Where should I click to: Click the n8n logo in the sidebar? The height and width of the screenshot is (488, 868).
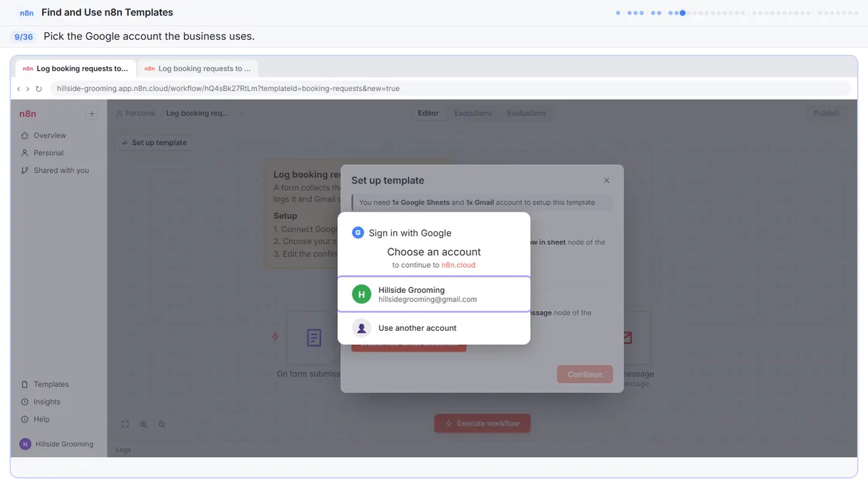click(x=28, y=114)
